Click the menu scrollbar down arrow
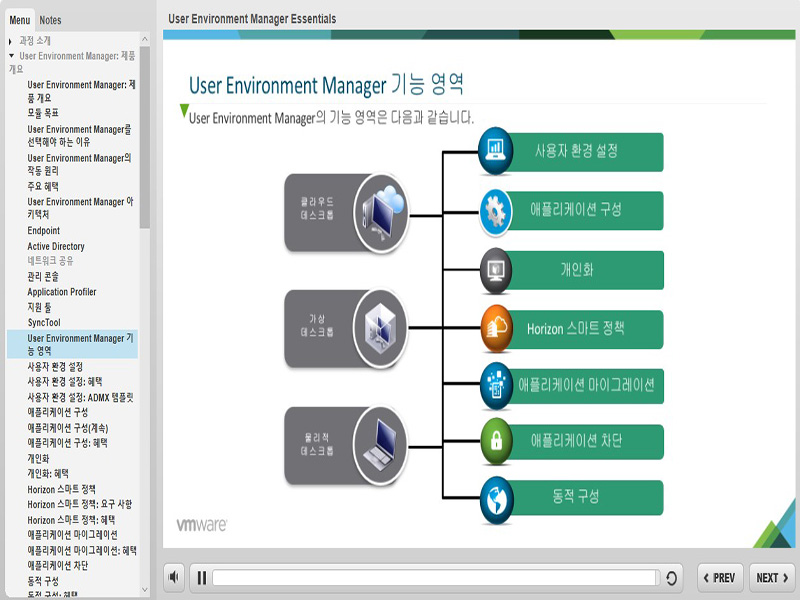Viewport: 800px width, 600px height. tap(145, 589)
